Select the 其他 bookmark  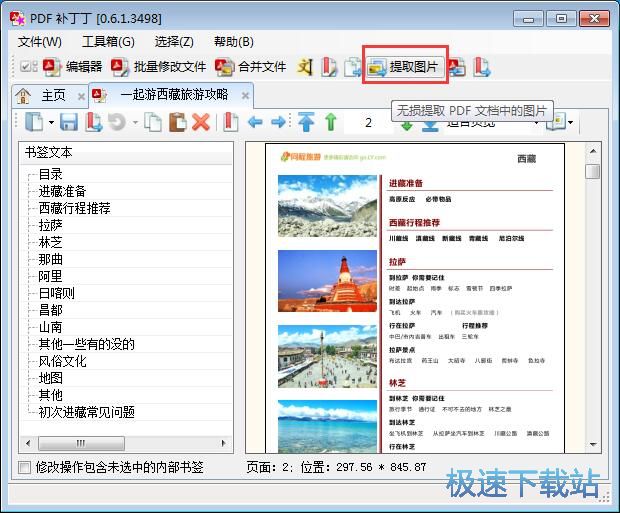[x=51, y=395]
